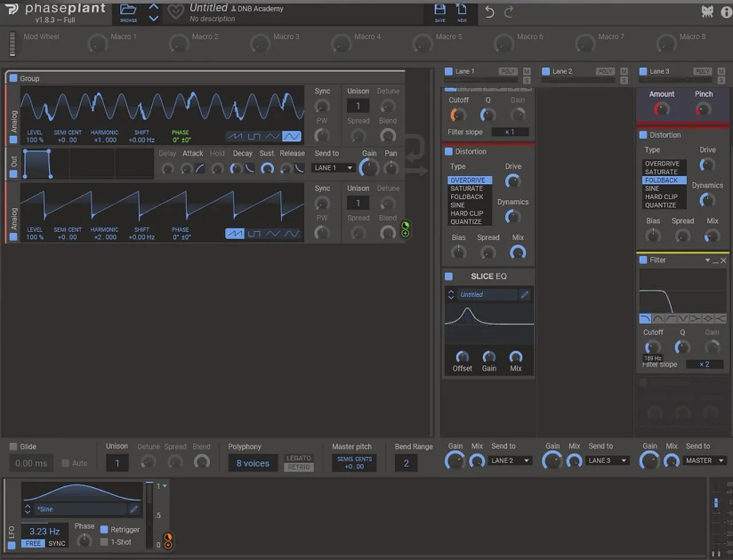This screenshot has width=733, height=560.
Task: Redo the last action
Action: pos(509,12)
